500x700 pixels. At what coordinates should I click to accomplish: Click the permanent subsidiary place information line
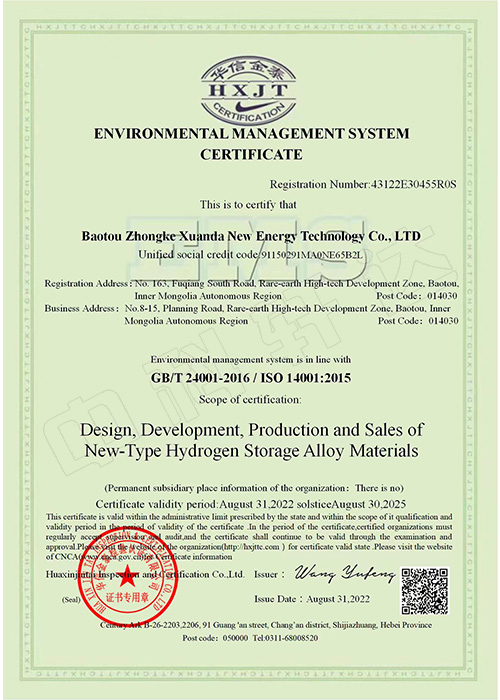(x=254, y=488)
